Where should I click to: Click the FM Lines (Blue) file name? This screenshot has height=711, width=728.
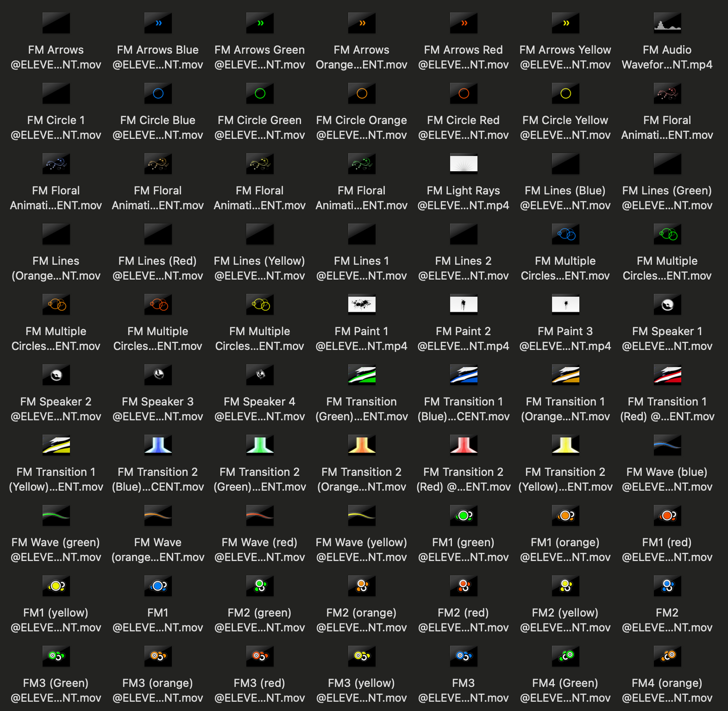[x=565, y=198]
